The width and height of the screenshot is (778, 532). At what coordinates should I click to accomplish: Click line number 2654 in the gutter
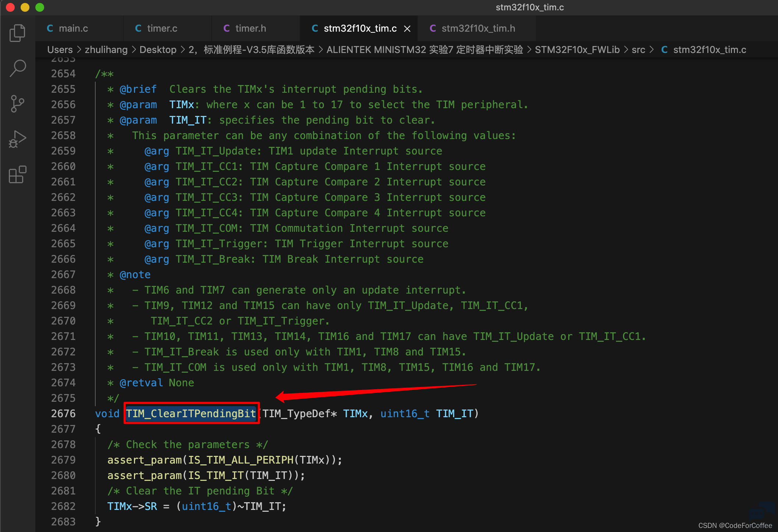click(x=63, y=74)
